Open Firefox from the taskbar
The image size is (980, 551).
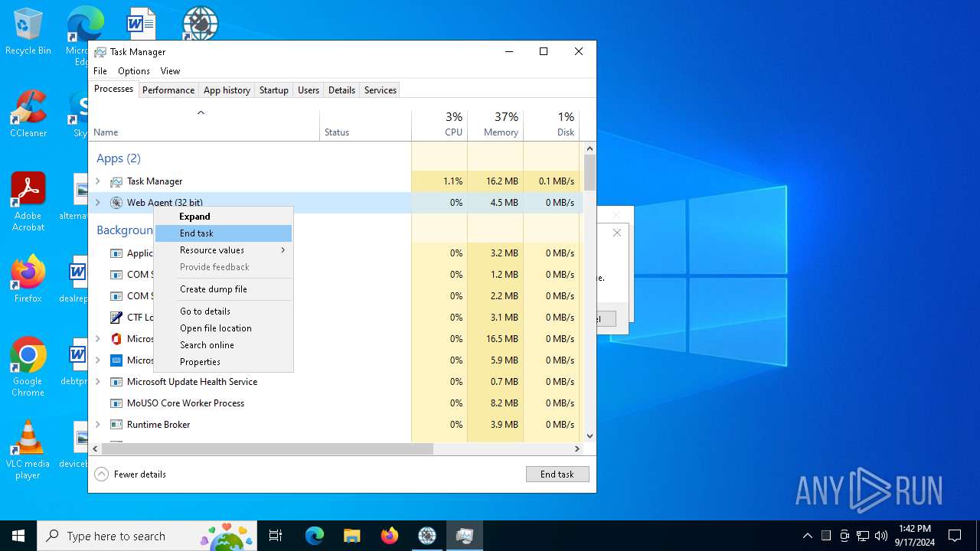(390, 536)
